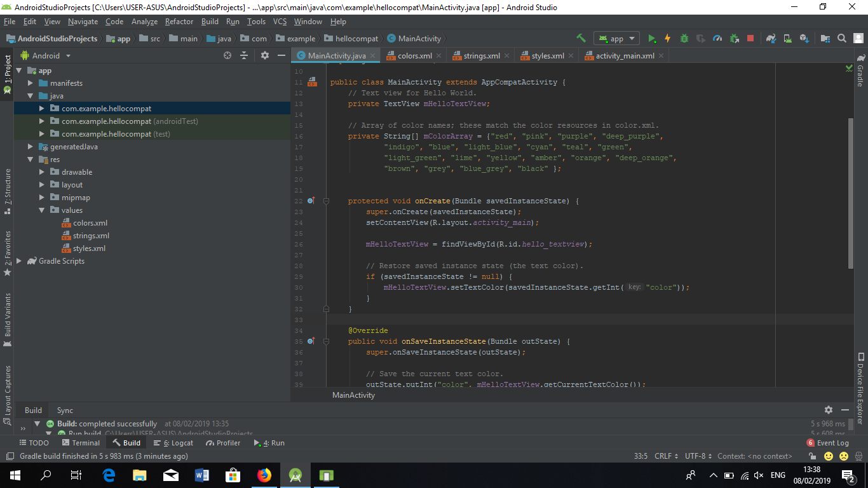Open the SDK Manager icon
Screen dimensions: 868x488
[x=804, y=38]
